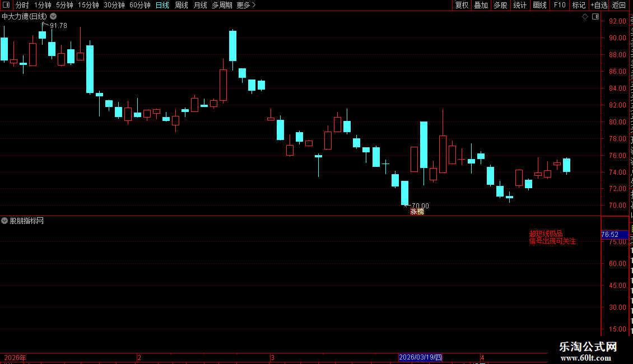
Task: Activate the 画线 drawing tool
Action: point(540,5)
